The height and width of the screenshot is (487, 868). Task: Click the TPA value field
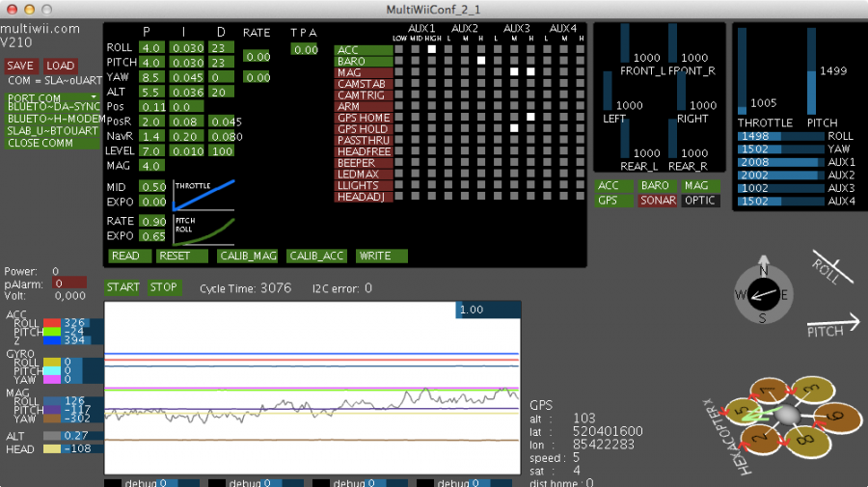(x=306, y=50)
